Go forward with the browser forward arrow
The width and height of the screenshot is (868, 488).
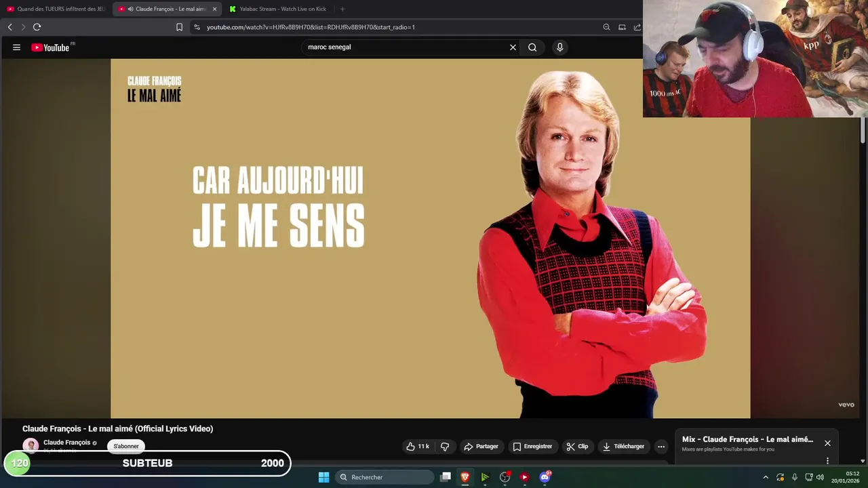pos(23,27)
